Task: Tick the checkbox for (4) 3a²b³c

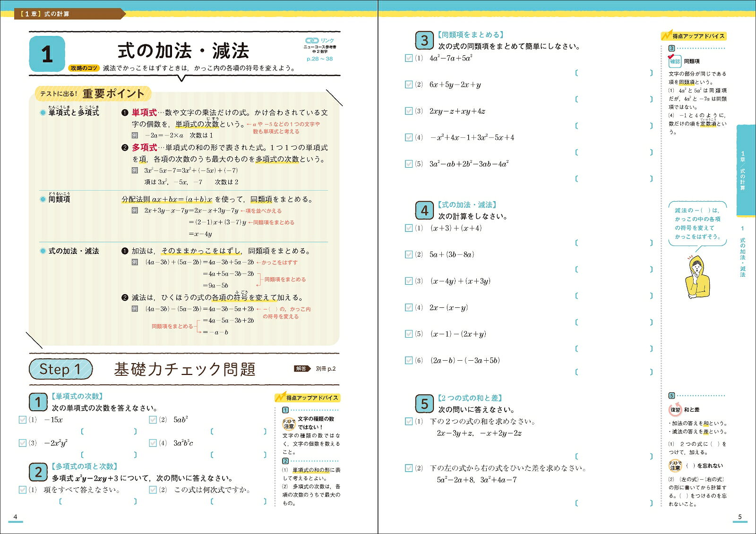Action: (153, 443)
